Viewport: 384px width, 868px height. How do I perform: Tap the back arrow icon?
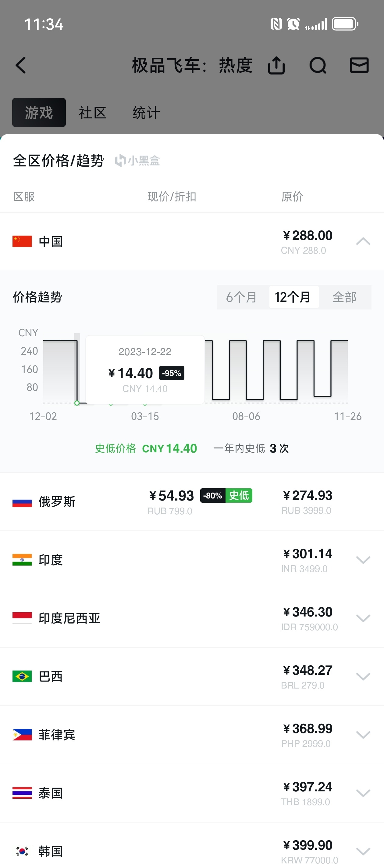click(x=21, y=65)
